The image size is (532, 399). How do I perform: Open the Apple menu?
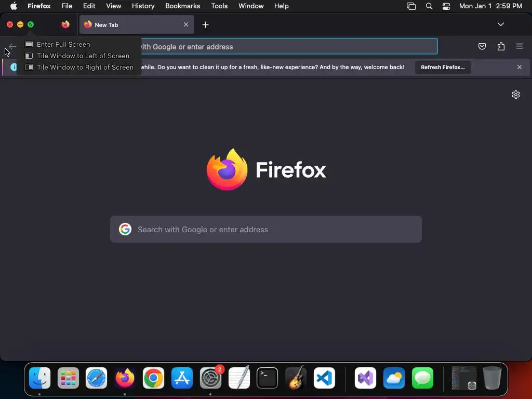[x=14, y=6]
